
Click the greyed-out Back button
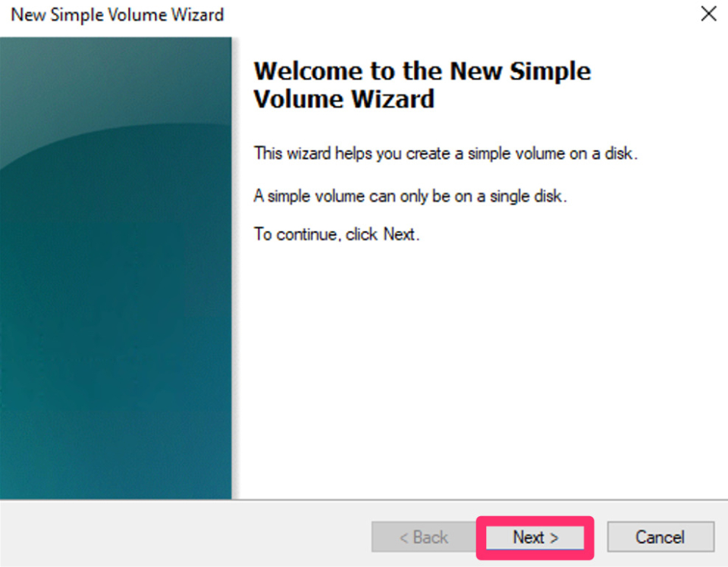(x=424, y=537)
